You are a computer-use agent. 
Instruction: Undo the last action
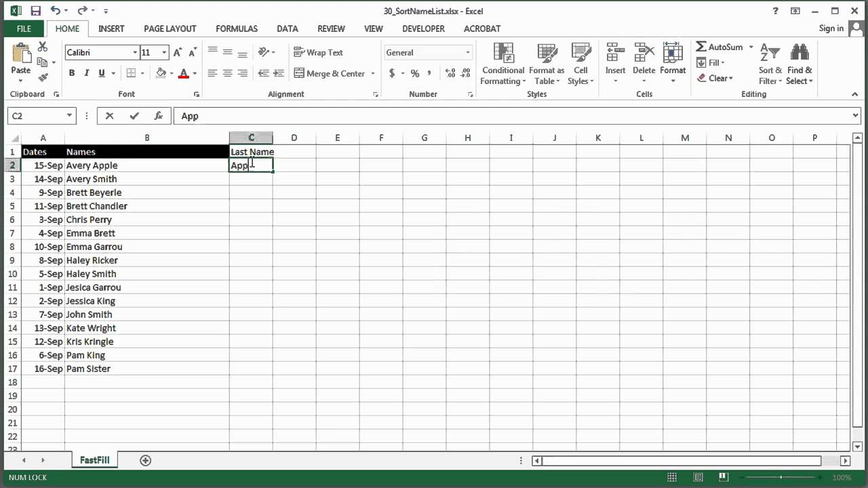click(56, 11)
